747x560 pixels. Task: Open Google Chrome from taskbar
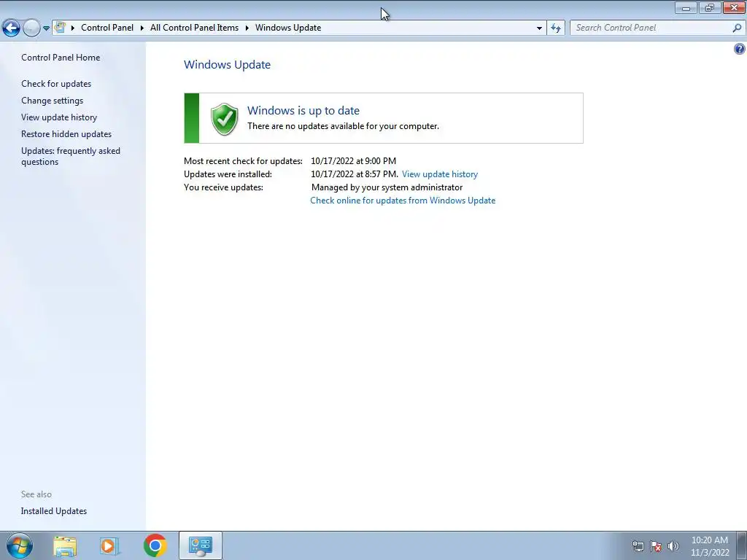pos(155,545)
